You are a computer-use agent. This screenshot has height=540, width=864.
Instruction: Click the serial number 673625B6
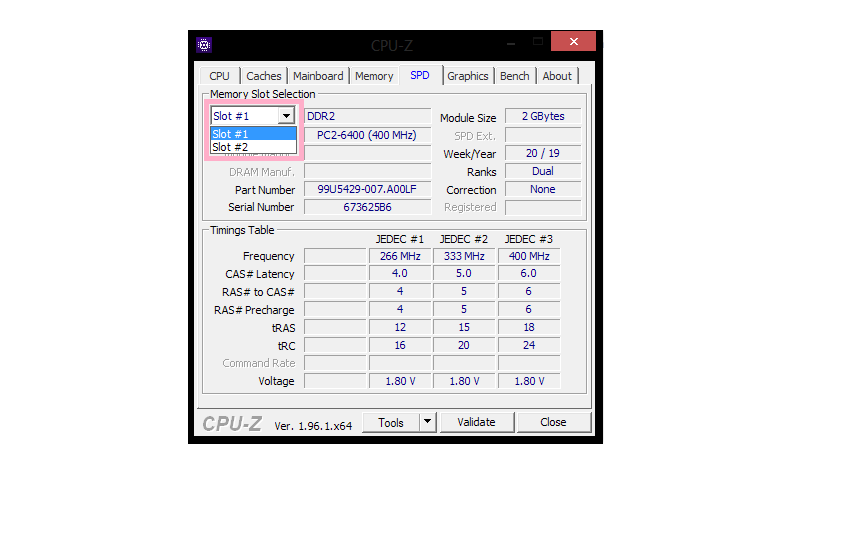pos(368,207)
